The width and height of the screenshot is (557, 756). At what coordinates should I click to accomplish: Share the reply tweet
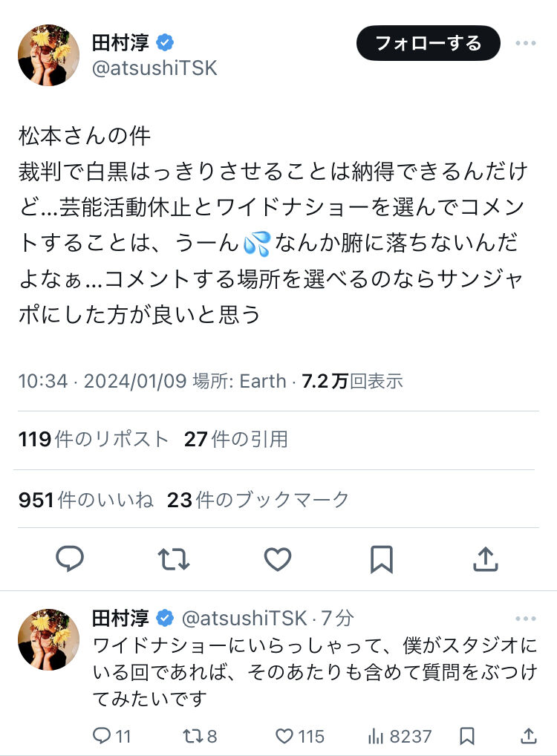tap(528, 736)
